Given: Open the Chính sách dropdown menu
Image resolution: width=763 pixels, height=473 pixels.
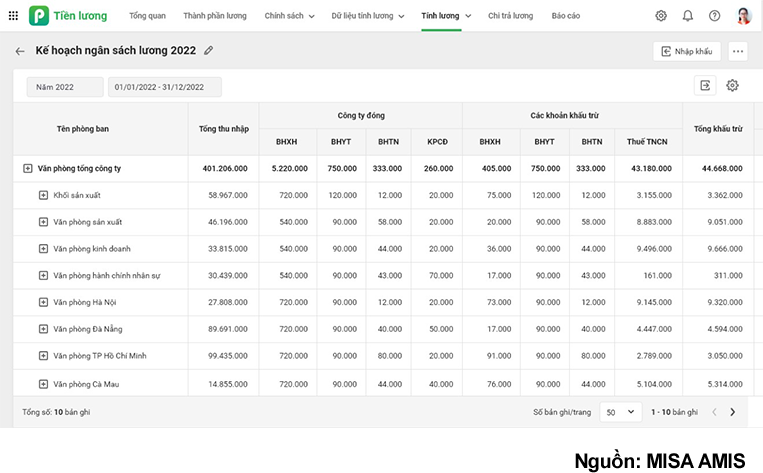Looking at the screenshot, I should tap(289, 16).
